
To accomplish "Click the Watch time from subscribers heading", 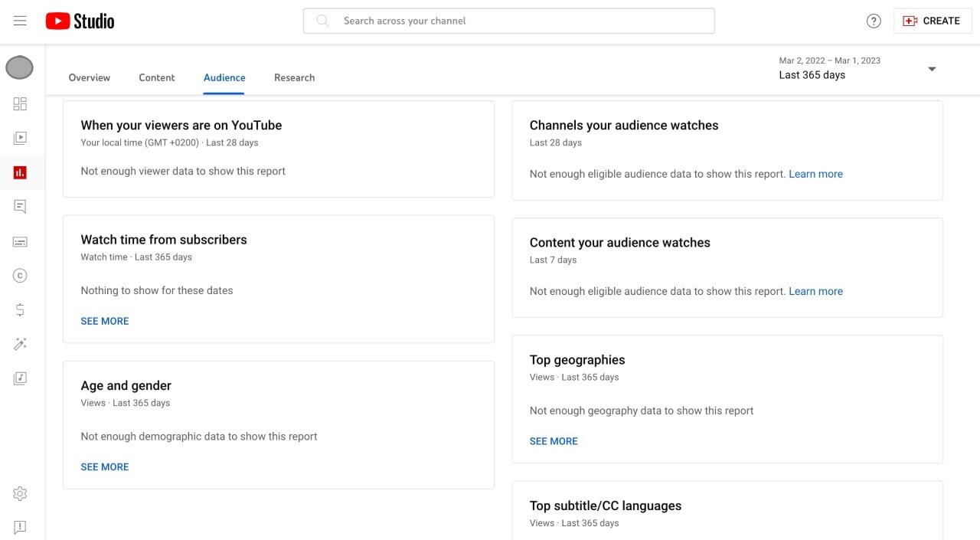I will coord(164,240).
